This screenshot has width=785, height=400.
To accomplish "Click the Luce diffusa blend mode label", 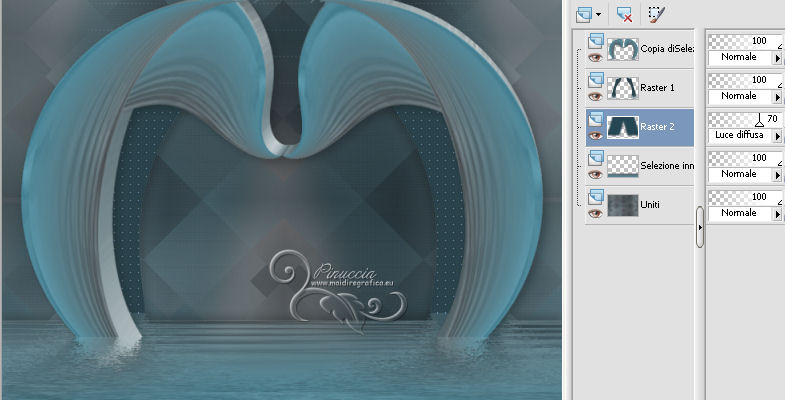I will [x=739, y=135].
